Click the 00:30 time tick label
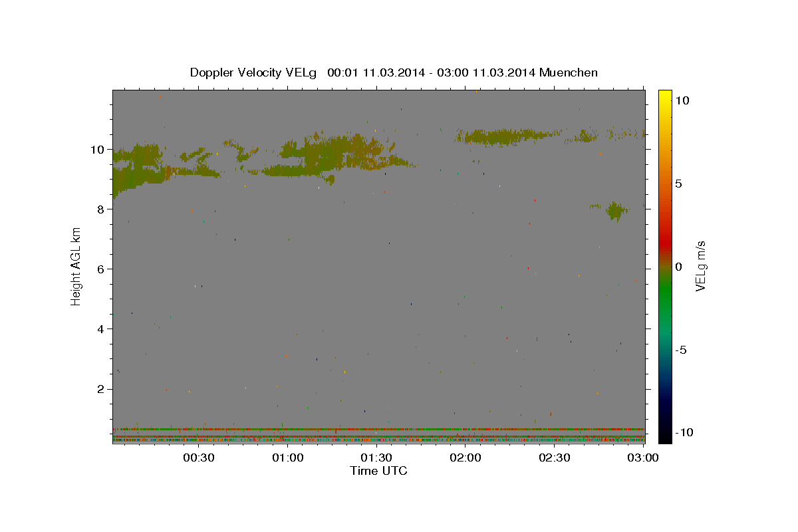798x532 pixels. [199, 458]
